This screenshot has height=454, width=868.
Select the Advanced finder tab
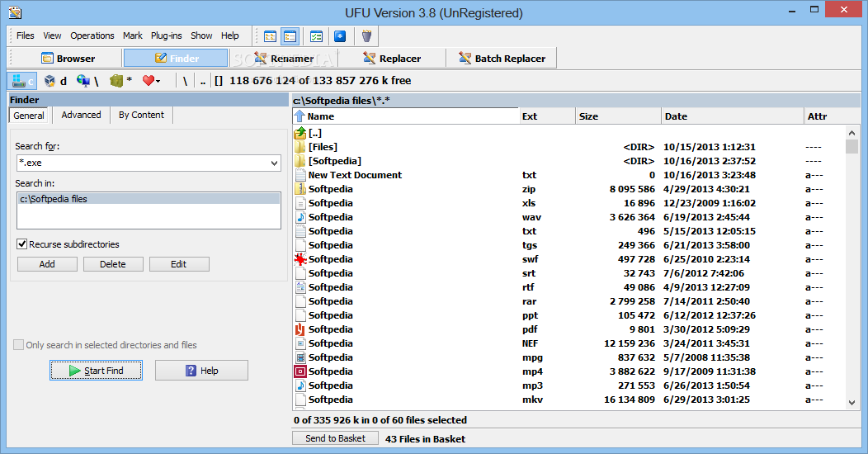pos(81,115)
